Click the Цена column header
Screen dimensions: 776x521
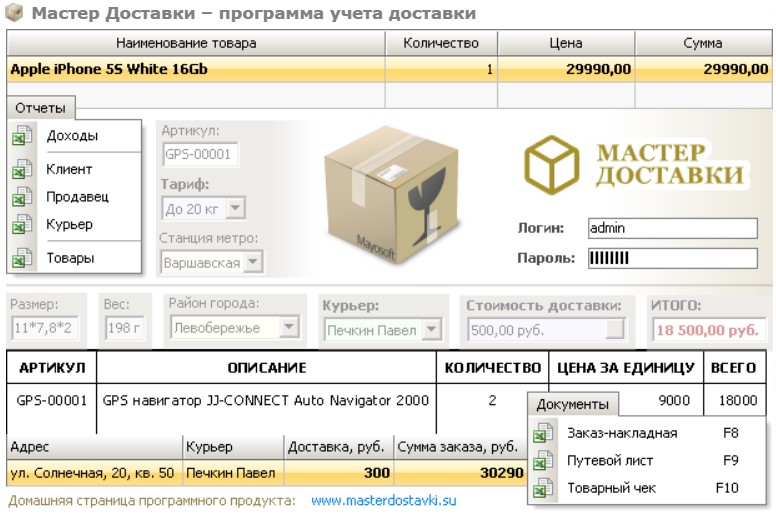pyautogui.click(x=566, y=43)
